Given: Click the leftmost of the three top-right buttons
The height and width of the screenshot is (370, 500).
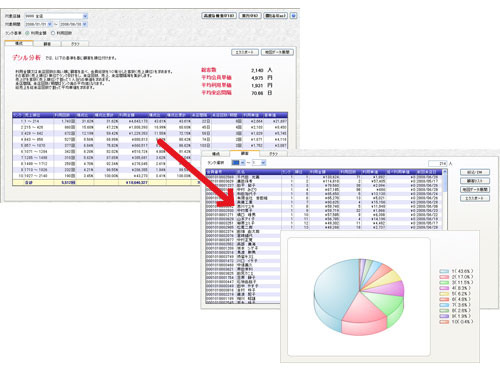Looking at the screenshot, I should 219,16.
